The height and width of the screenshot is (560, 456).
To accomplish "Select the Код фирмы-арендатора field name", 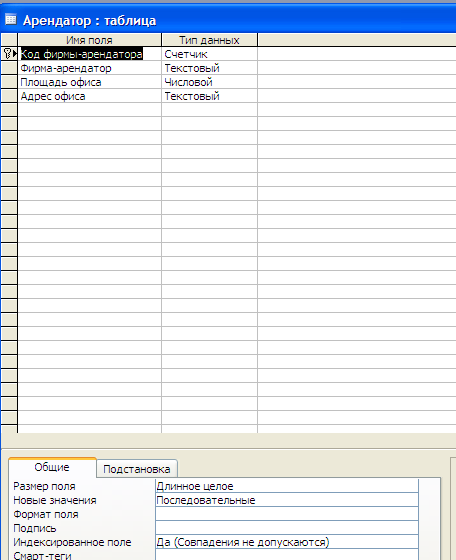I will click(81, 54).
